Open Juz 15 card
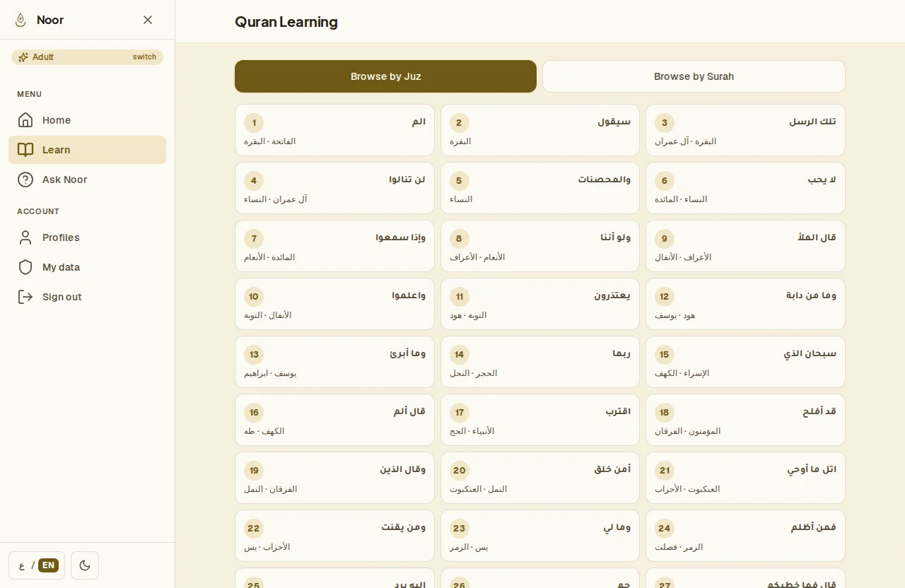The width and height of the screenshot is (905, 588). pos(745,362)
